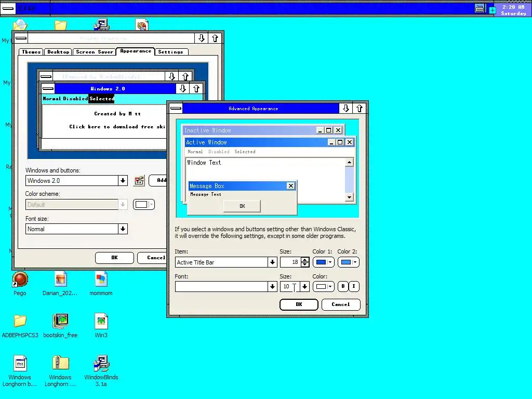The height and width of the screenshot is (399, 532).
Task: Open the disabled Color scheme Default dropdown
Action: click(x=123, y=205)
